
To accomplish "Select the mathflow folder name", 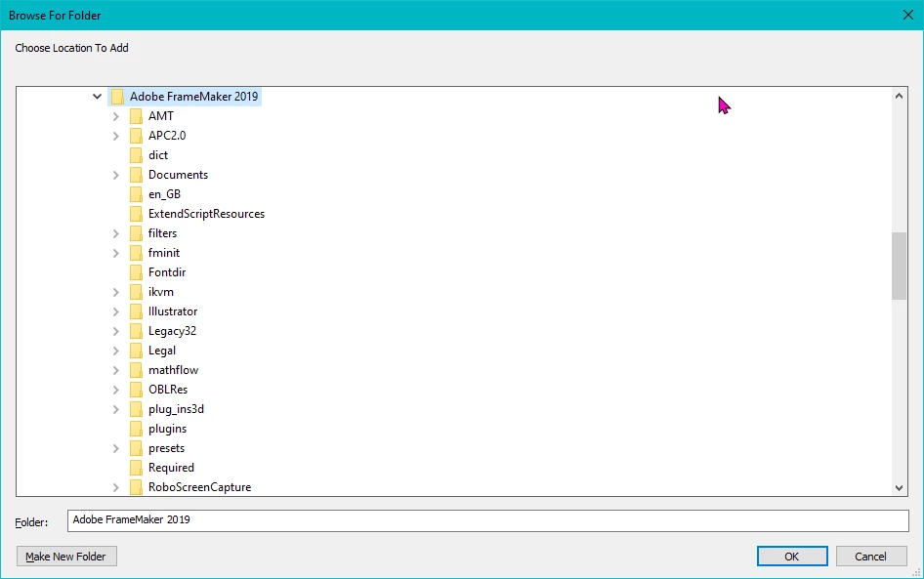I will pos(173,370).
